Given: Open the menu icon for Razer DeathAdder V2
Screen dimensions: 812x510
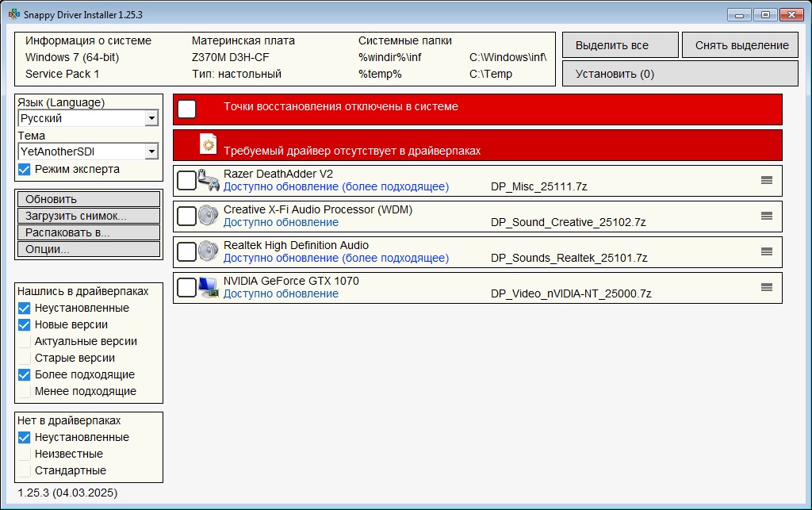Looking at the screenshot, I should pyautogui.click(x=766, y=180).
